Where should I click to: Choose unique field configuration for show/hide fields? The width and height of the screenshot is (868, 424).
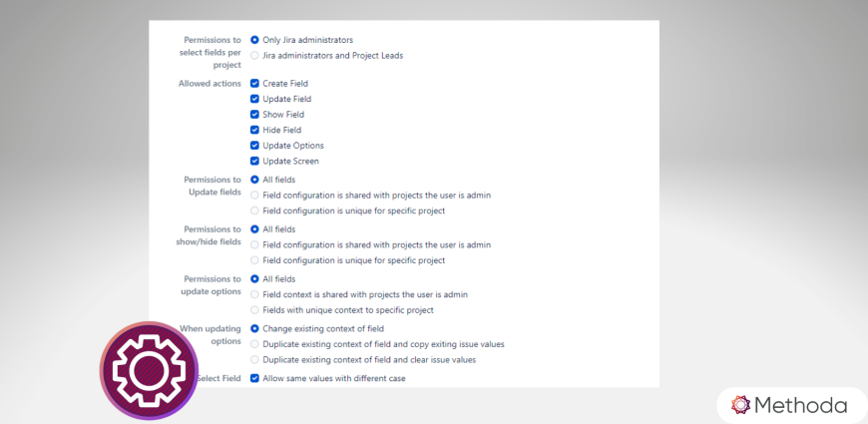pyautogui.click(x=255, y=260)
